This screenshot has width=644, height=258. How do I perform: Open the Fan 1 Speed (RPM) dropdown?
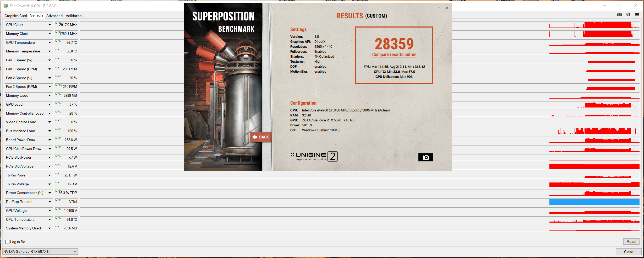50,69
